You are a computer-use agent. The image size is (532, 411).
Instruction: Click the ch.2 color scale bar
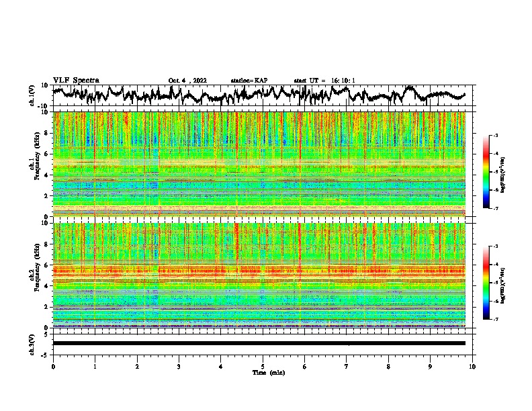[x=486, y=283]
